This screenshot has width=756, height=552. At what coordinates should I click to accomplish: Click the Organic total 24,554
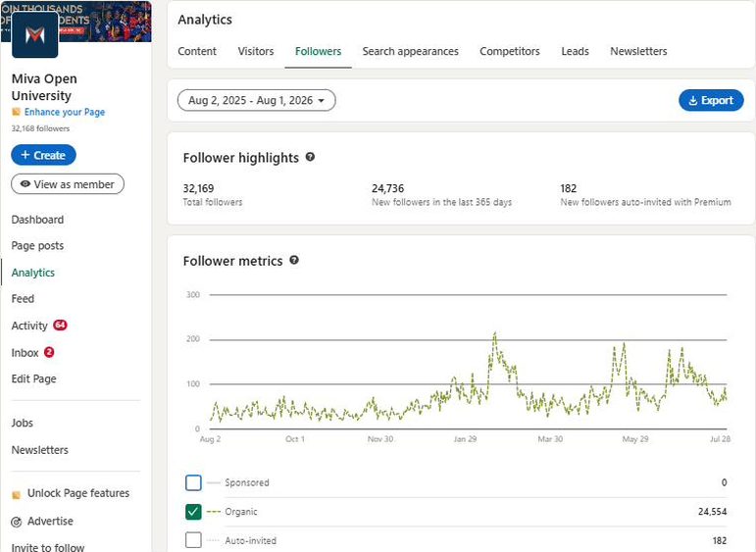tap(712, 512)
